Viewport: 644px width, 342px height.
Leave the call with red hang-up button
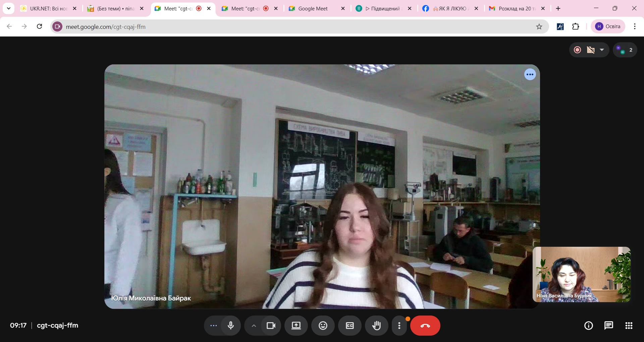[x=425, y=326]
